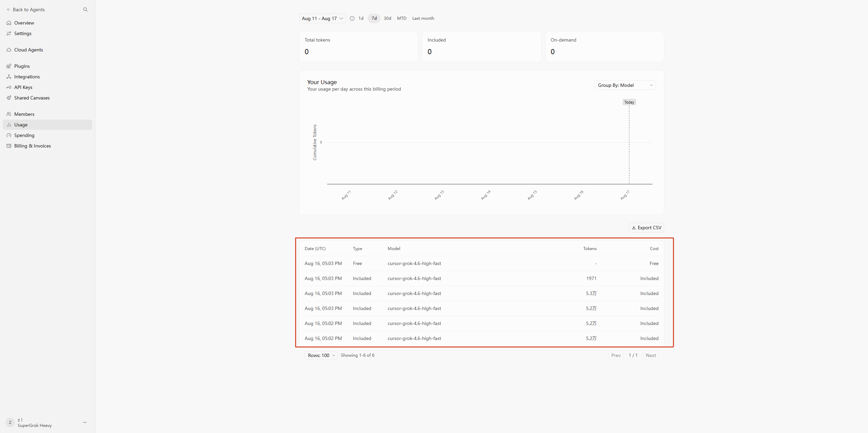
Task: Open Billing & Invoices
Action: [47, 146]
